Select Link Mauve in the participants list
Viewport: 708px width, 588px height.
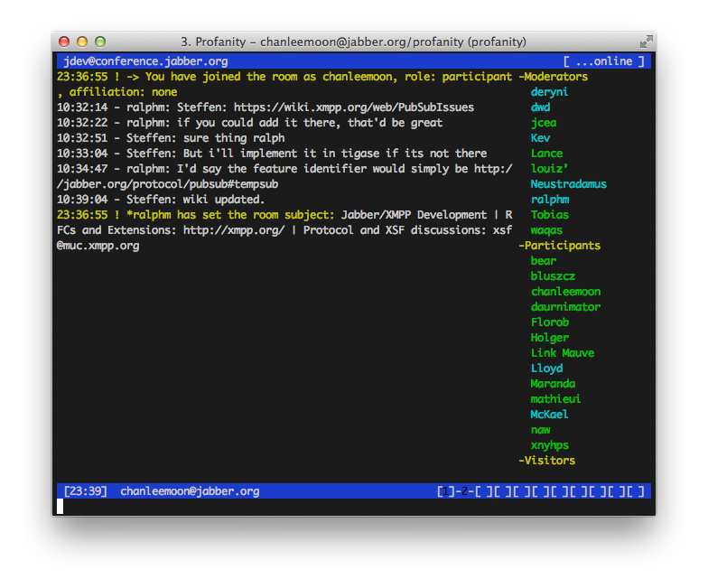562,353
